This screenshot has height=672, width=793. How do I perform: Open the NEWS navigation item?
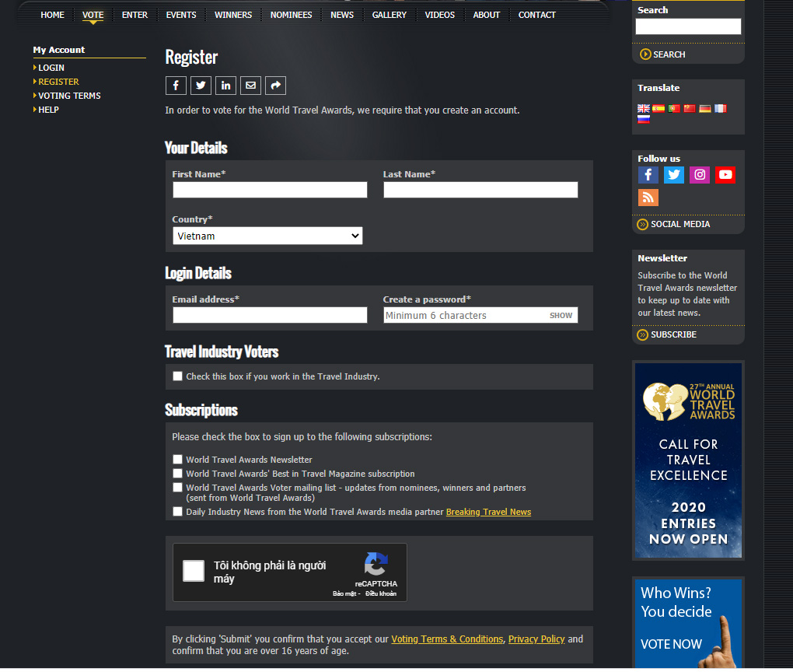[342, 16]
